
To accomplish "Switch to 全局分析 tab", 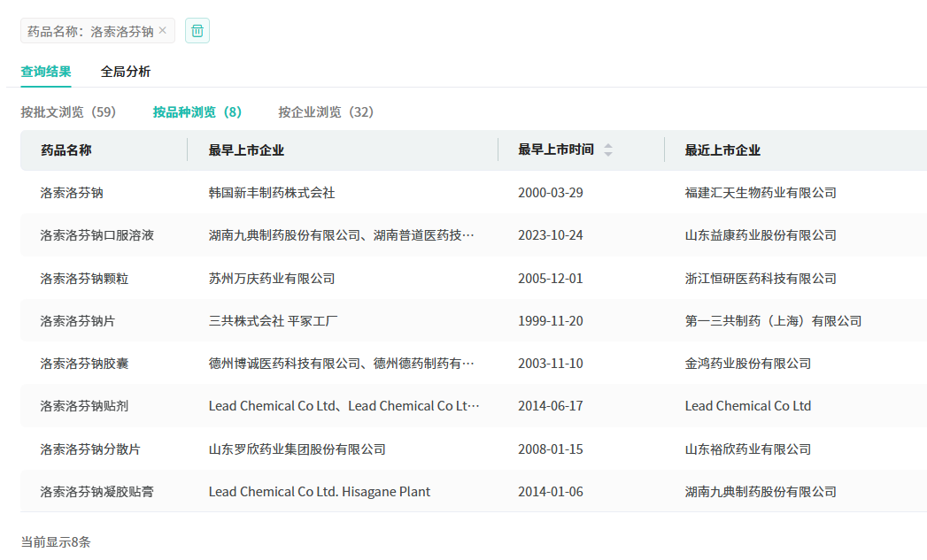I will click(126, 72).
